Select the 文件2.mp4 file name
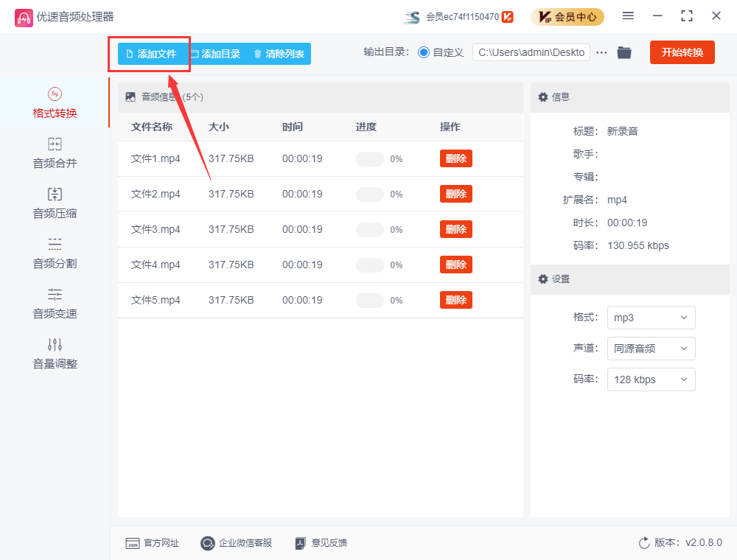 [x=155, y=194]
